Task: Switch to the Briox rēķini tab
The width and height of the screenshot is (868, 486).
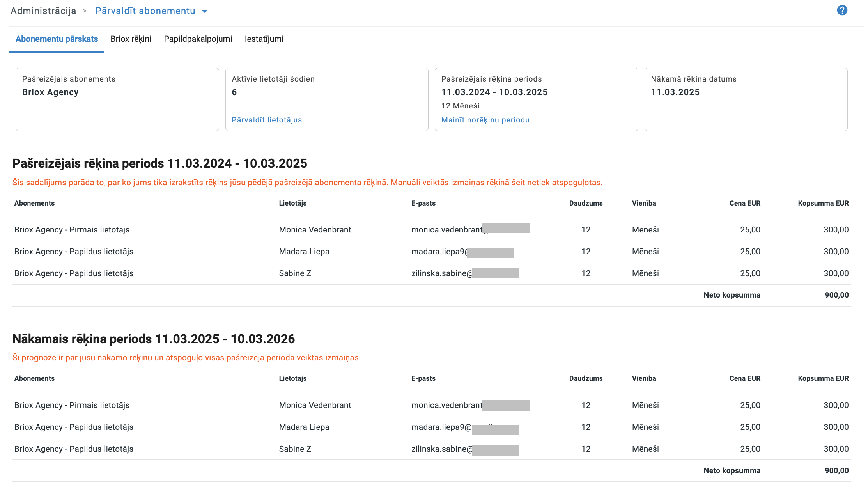Action: (x=131, y=39)
